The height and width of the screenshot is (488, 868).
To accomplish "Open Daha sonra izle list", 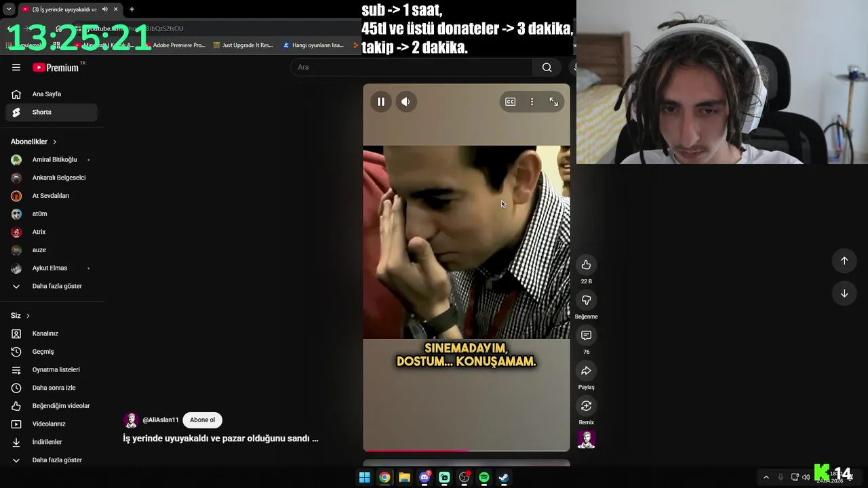I will tap(52, 388).
